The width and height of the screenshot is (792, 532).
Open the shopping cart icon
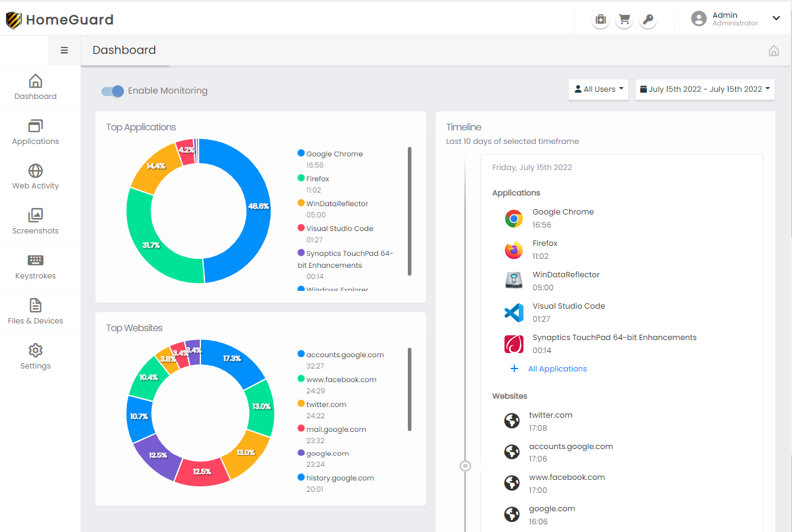pos(624,20)
